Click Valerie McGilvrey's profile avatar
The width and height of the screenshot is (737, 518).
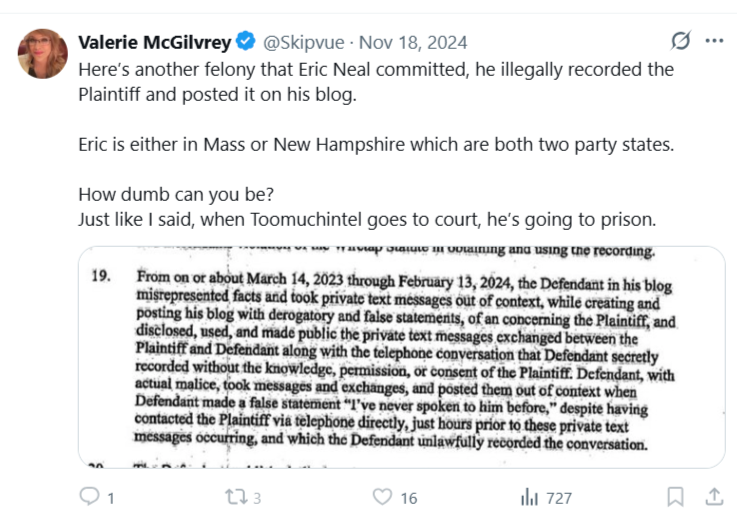click(x=43, y=54)
